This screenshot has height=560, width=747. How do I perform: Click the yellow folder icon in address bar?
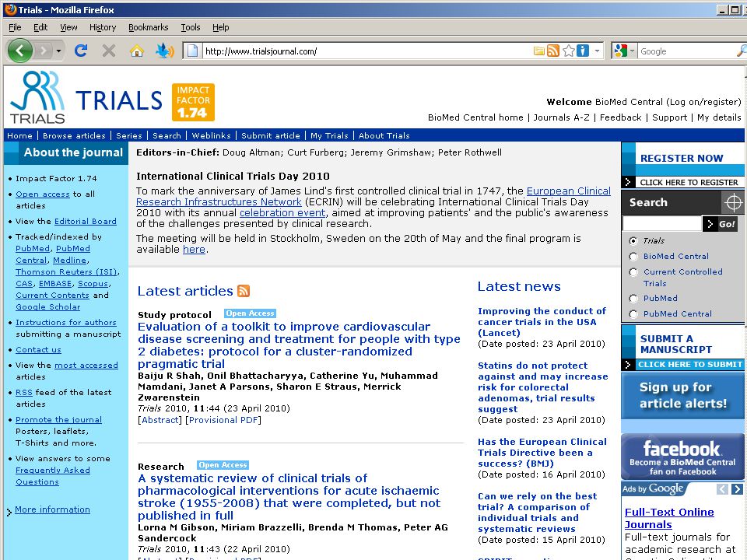tap(538, 51)
